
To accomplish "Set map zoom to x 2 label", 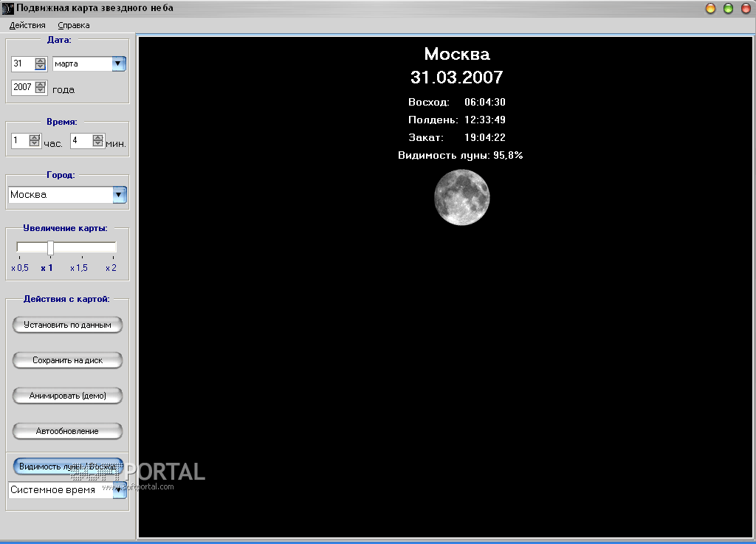I will tap(111, 268).
